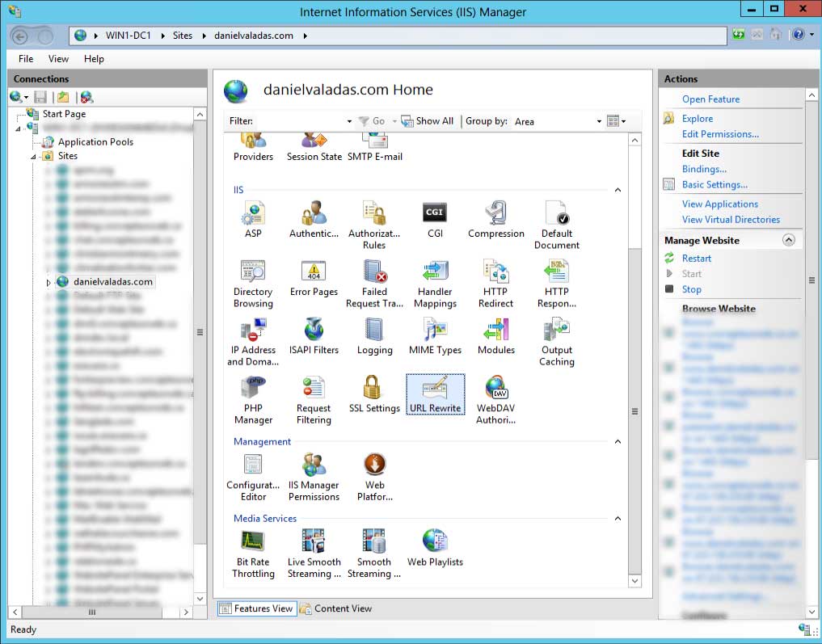Open ISAPI Filters feature
The width and height of the screenshot is (822, 644).
click(314, 337)
